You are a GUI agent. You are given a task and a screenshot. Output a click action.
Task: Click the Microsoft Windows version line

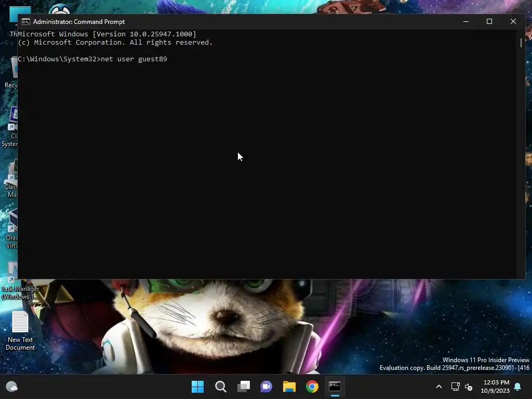pyautogui.click(x=107, y=34)
